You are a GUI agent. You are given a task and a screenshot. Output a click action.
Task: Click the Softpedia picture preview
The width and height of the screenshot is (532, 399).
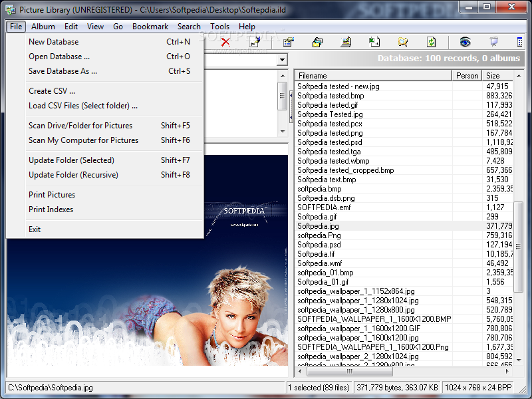[x=148, y=260]
